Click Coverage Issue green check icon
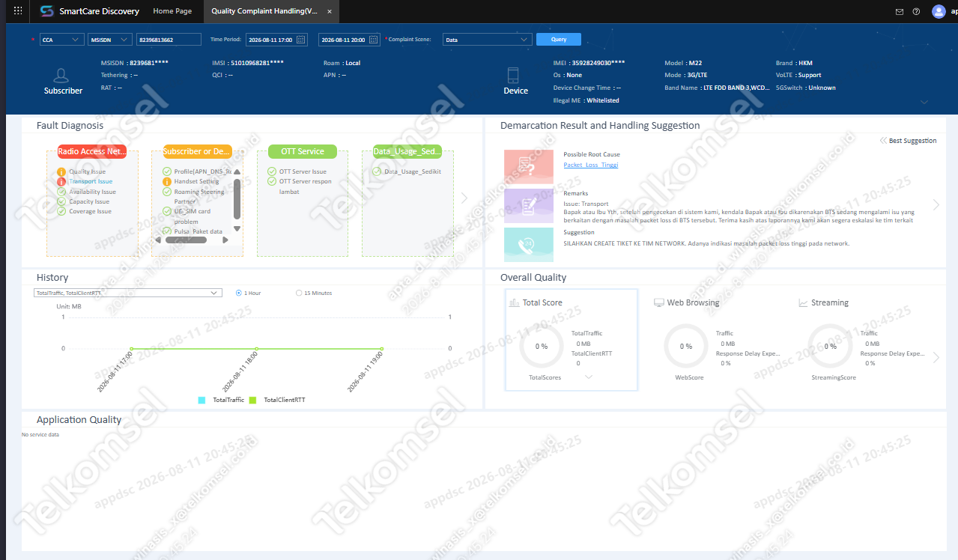Viewport: 958px width, 560px height. (x=62, y=211)
